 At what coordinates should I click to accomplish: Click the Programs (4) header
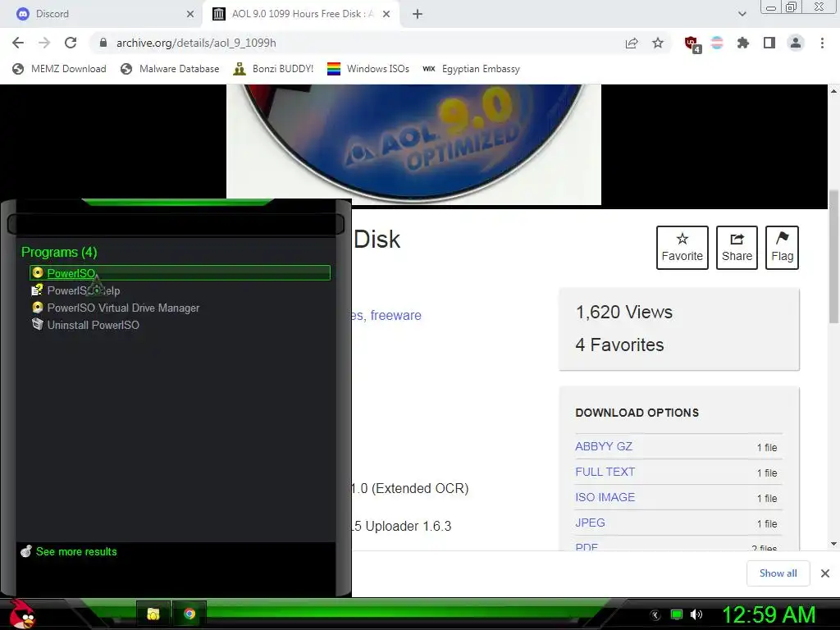pos(59,252)
